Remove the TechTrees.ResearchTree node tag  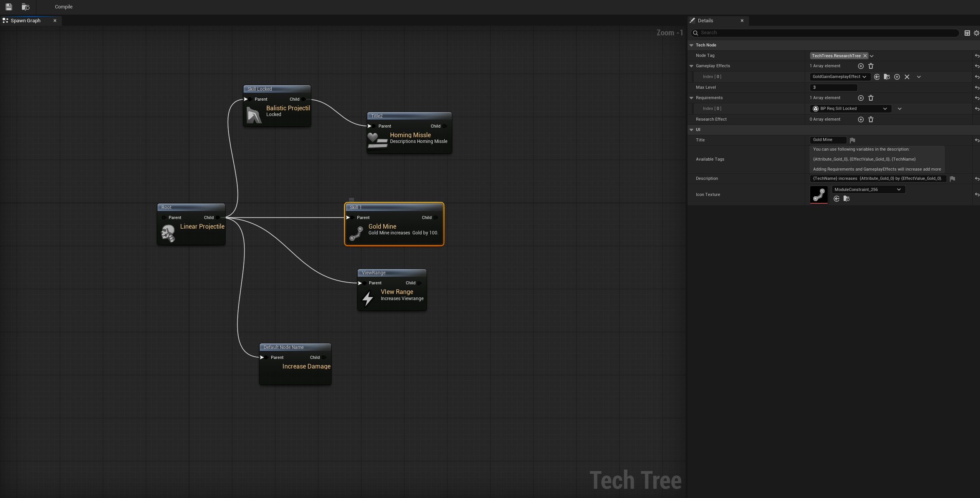tap(864, 56)
